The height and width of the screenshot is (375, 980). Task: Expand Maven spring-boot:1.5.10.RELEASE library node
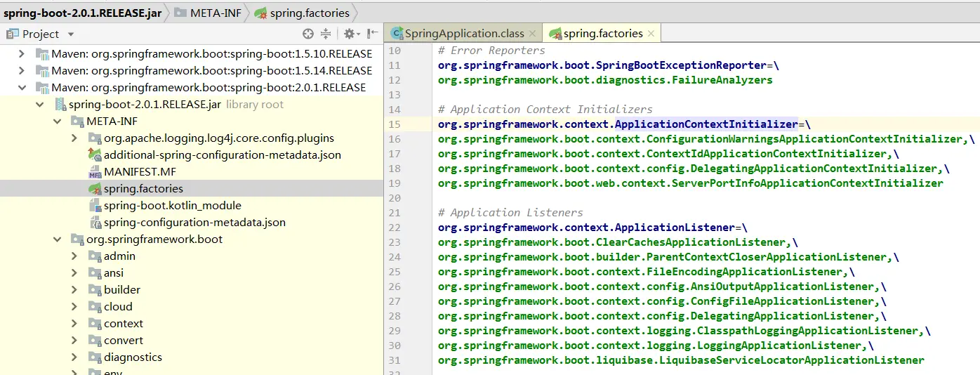(22, 53)
